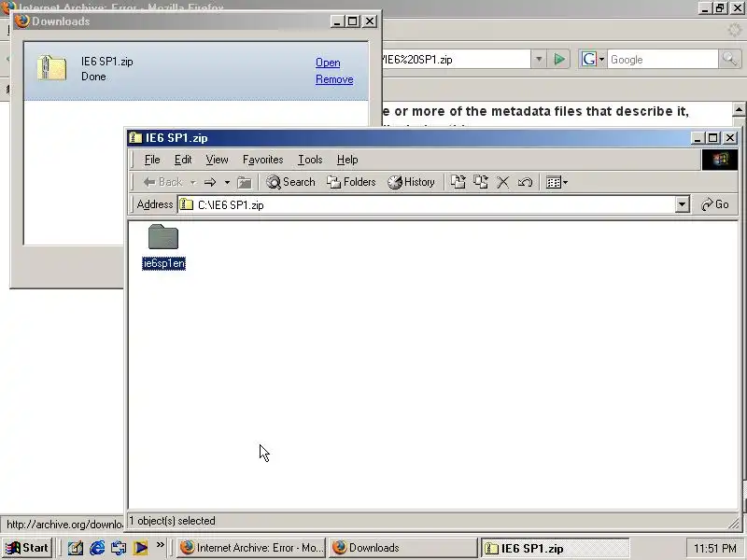Screen dimensions: 747x560
Task: Click the green Go arrow in Firefox
Action: point(559,60)
